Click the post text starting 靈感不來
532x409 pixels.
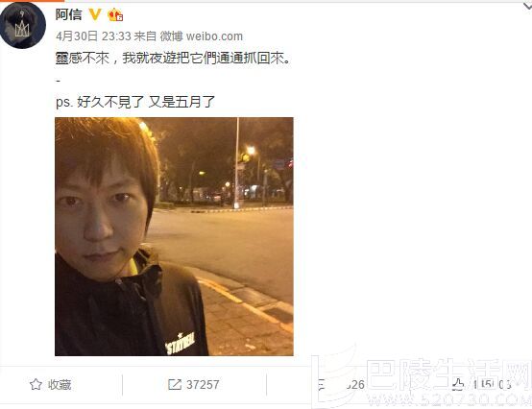click(x=173, y=59)
